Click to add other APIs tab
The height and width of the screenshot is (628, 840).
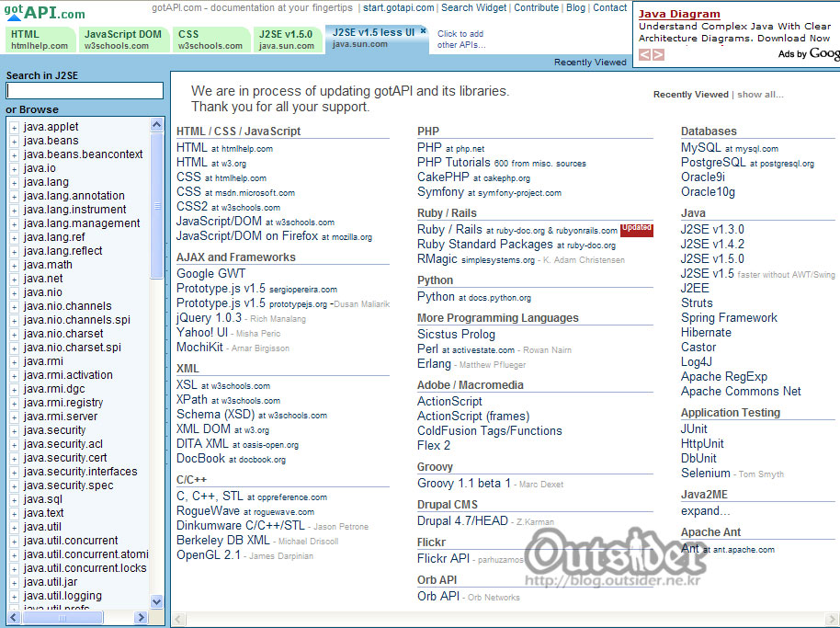click(461, 40)
